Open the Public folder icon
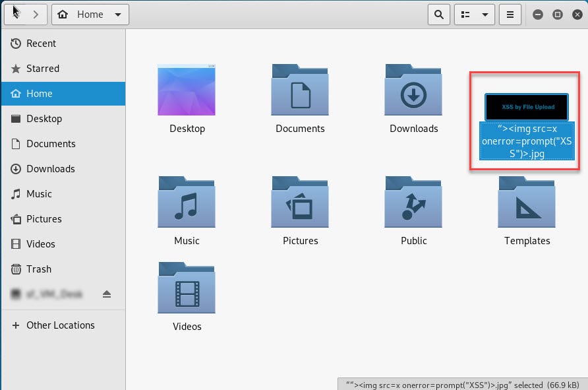Image resolution: width=588 pixels, height=390 pixels. (x=413, y=201)
